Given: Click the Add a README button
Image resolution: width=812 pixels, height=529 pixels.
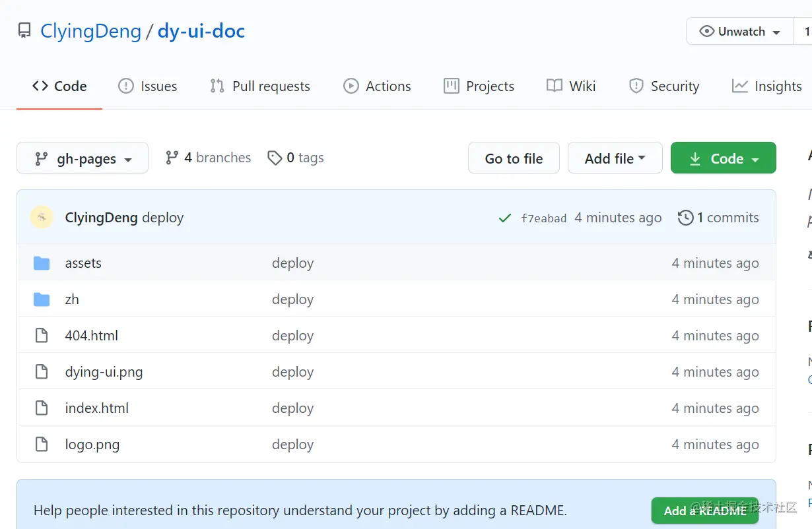Looking at the screenshot, I should (705, 511).
